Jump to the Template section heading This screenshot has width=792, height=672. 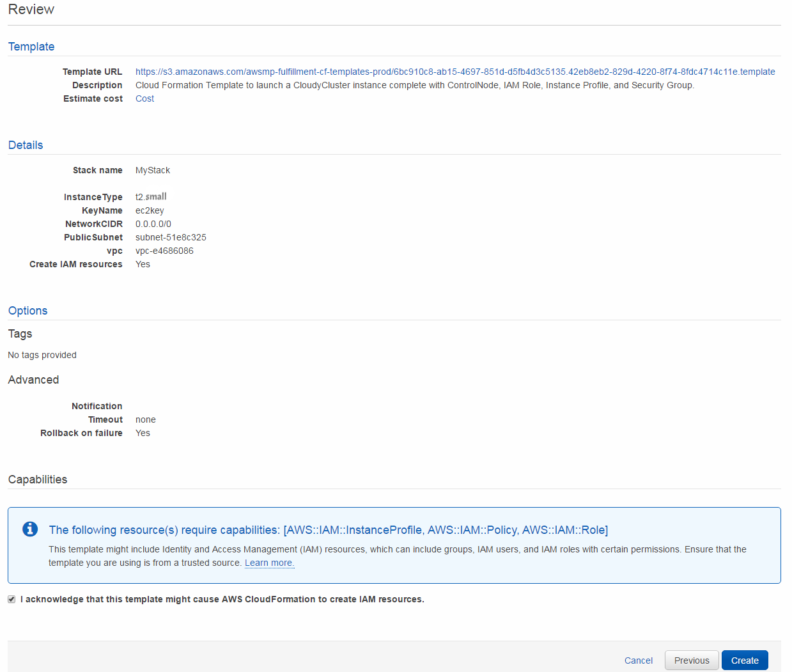[31, 47]
